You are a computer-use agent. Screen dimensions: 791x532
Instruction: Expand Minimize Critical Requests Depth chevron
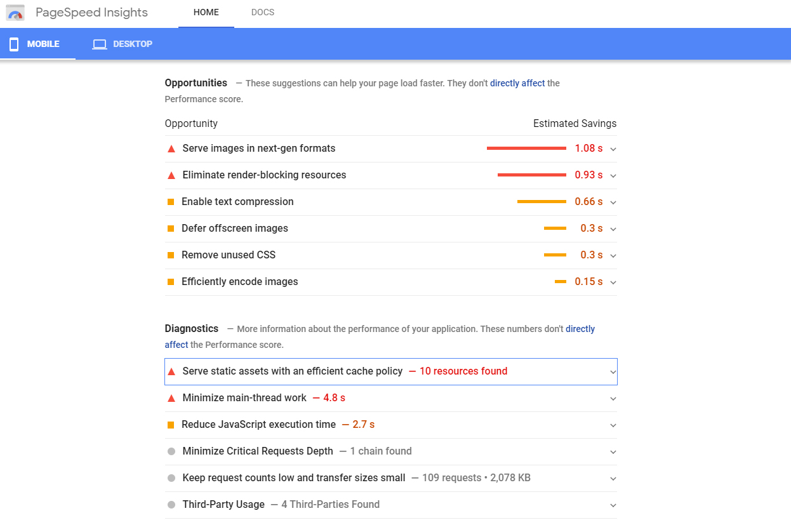pos(613,452)
